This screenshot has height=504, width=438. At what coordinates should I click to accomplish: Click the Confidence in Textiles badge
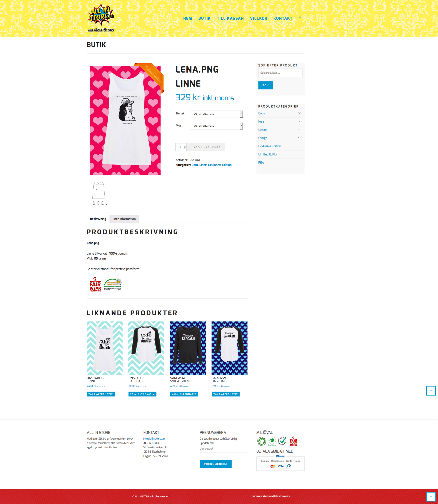[x=113, y=284]
